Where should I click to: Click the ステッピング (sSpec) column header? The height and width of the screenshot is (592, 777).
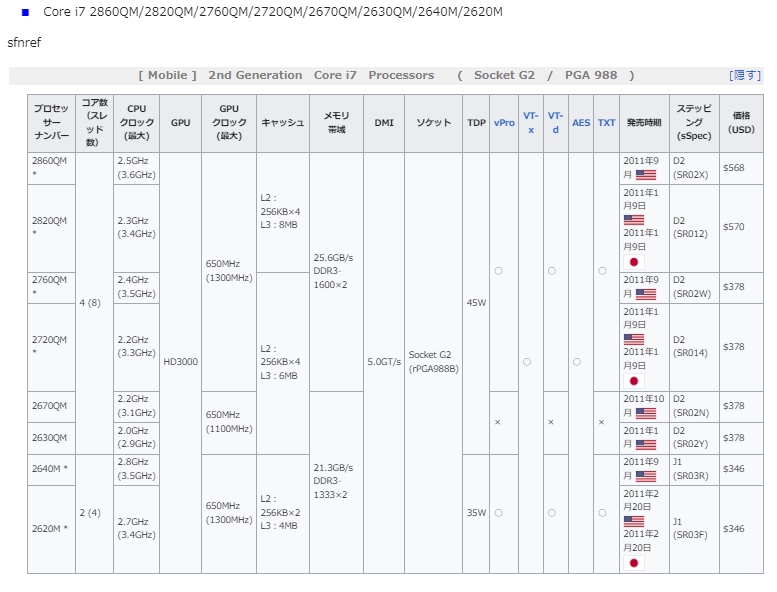[694, 123]
